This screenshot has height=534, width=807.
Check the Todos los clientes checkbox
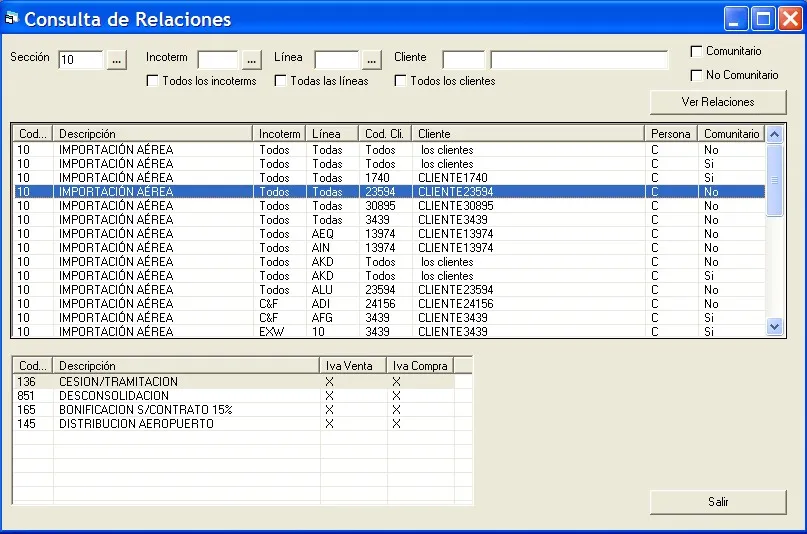point(400,81)
